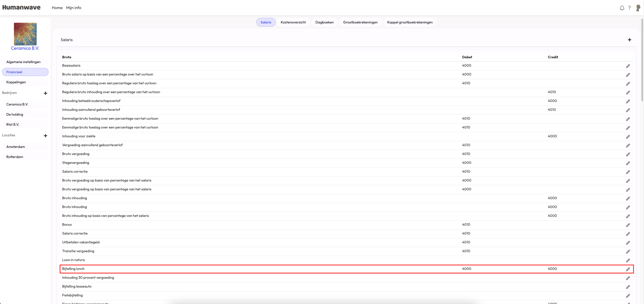
Task: Select the Dagboeken tab
Action: 324,22
